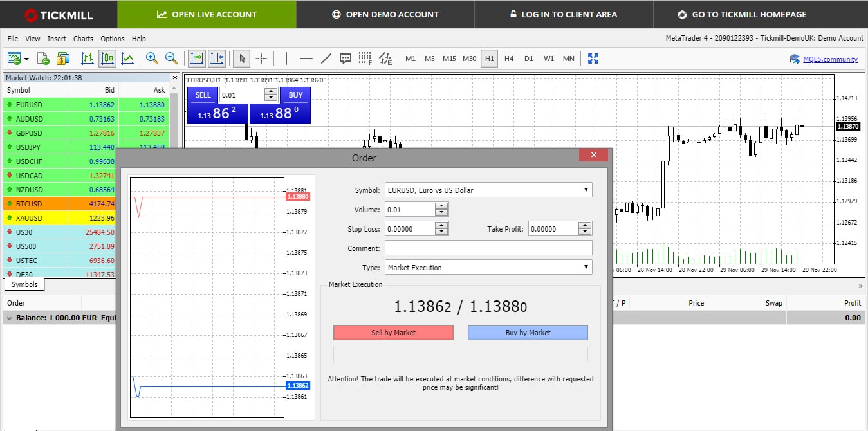868x431 pixels.
Task: Close the Order dialog
Action: pos(593,155)
